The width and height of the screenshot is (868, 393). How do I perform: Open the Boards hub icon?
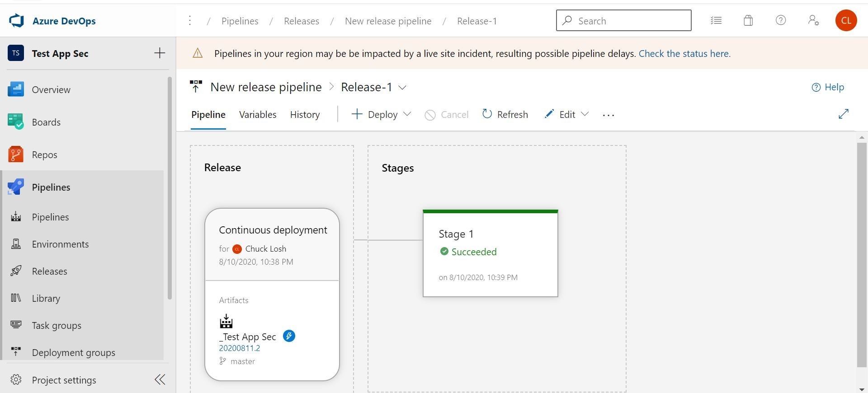(16, 122)
